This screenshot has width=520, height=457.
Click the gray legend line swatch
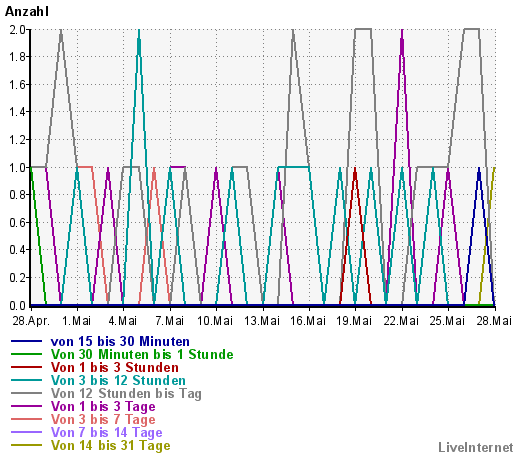[27, 393]
